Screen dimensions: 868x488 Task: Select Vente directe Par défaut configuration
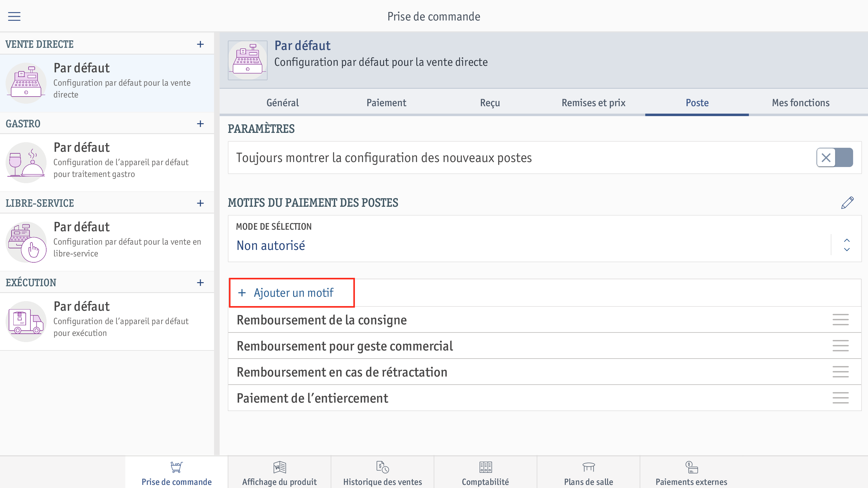[107, 83]
